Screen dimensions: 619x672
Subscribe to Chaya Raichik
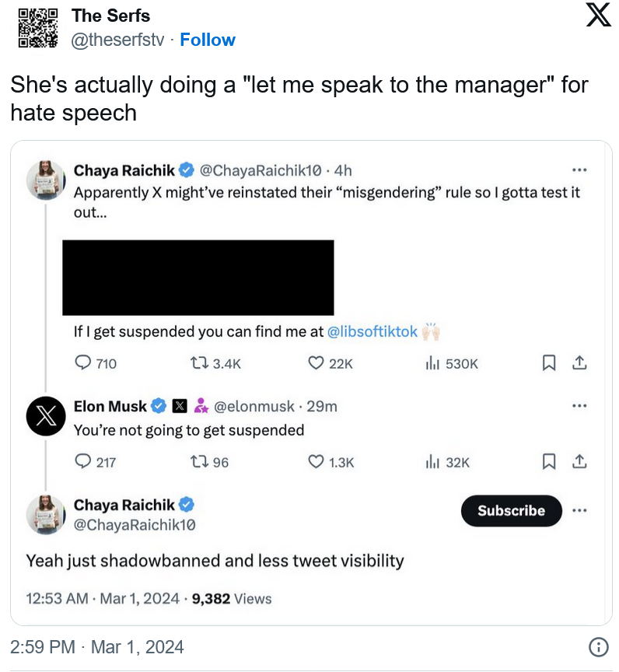511,510
